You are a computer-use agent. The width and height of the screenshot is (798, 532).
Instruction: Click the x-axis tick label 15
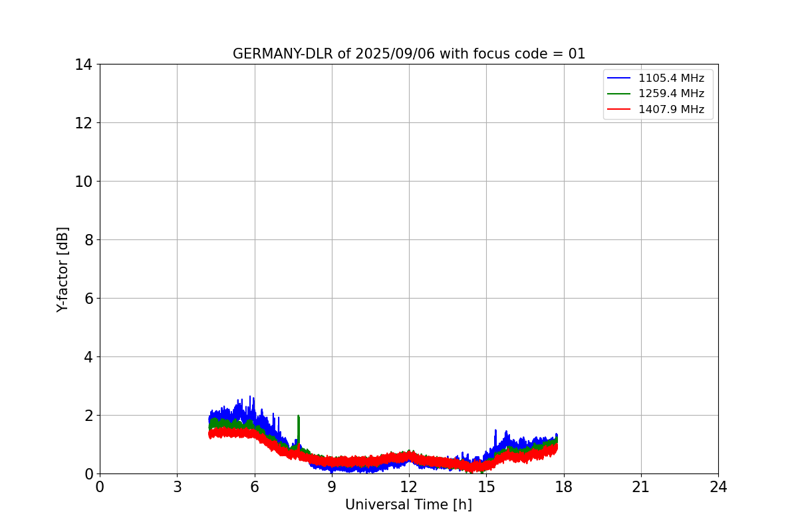pyautogui.click(x=486, y=487)
